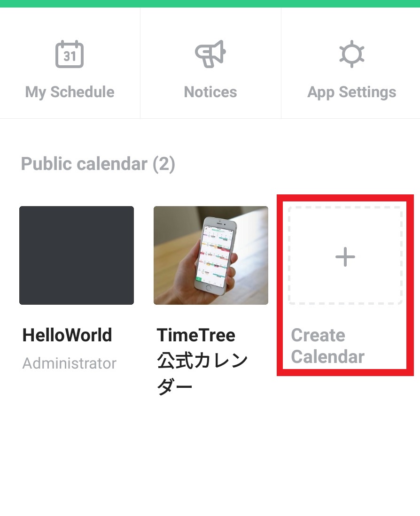Click the Administrator role text under HelloWorld
Image resolution: width=420 pixels, height=516 pixels.
click(70, 363)
